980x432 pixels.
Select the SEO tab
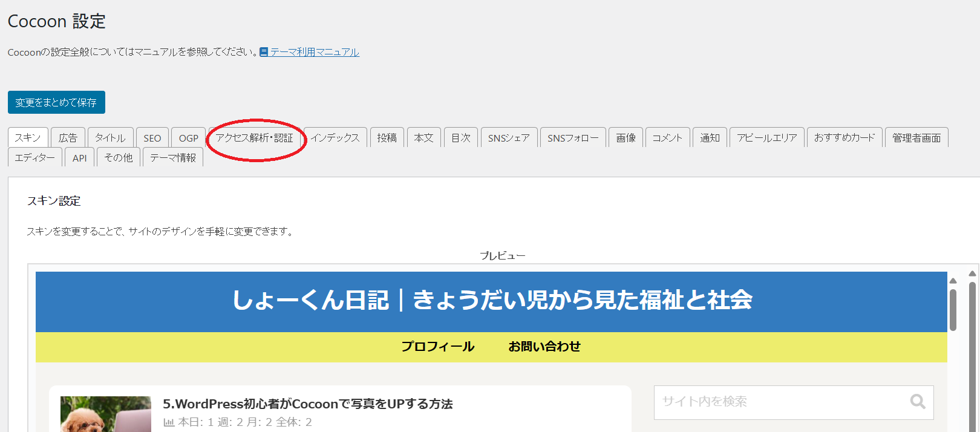click(152, 138)
